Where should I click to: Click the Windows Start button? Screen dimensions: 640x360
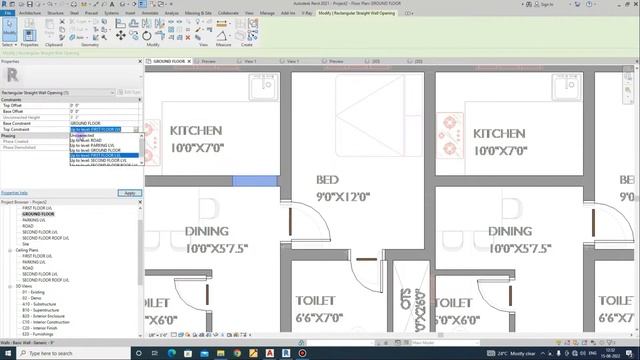pos(8,353)
